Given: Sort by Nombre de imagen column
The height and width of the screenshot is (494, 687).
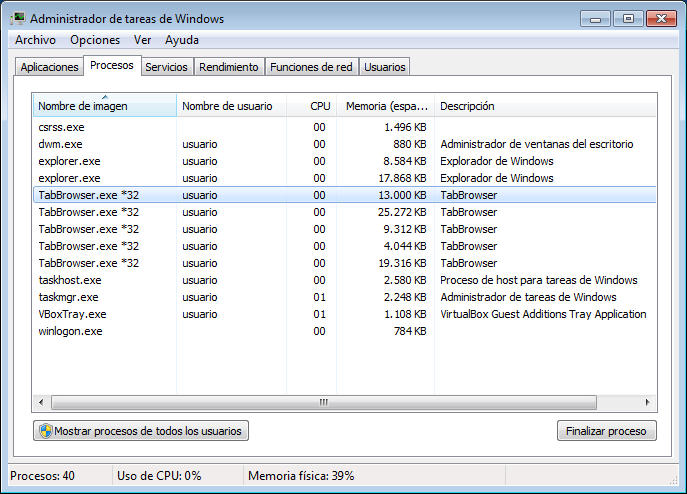Looking at the screenshot, I should coord(105,106).
